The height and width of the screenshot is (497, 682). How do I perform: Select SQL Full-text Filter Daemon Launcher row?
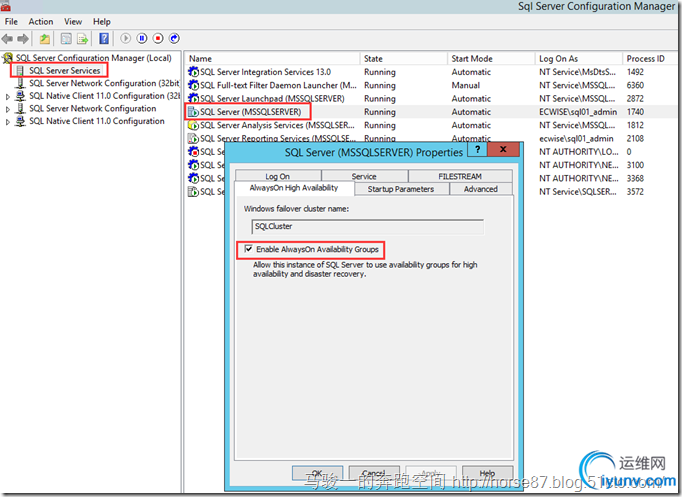click(278, 85)
